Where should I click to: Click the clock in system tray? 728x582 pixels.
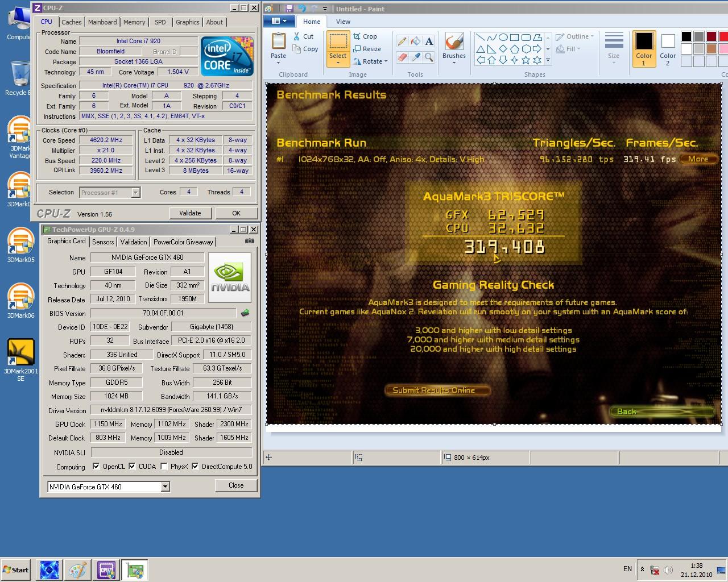tap(697, 570)
